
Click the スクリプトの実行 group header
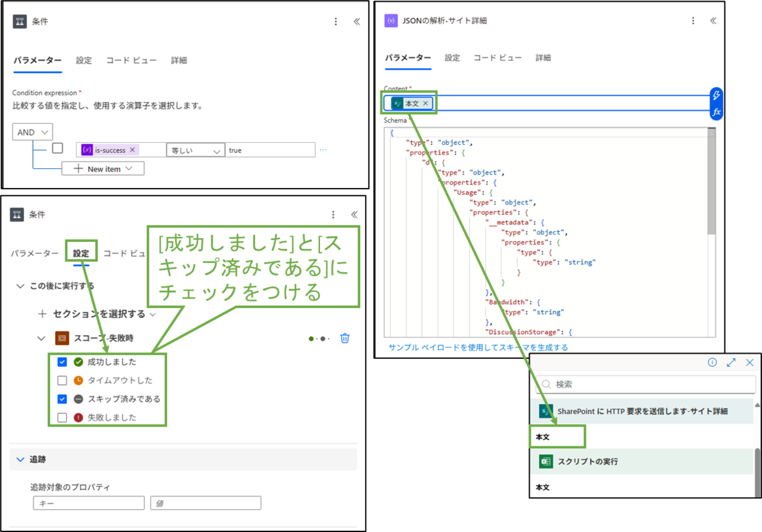pos(642,462)
